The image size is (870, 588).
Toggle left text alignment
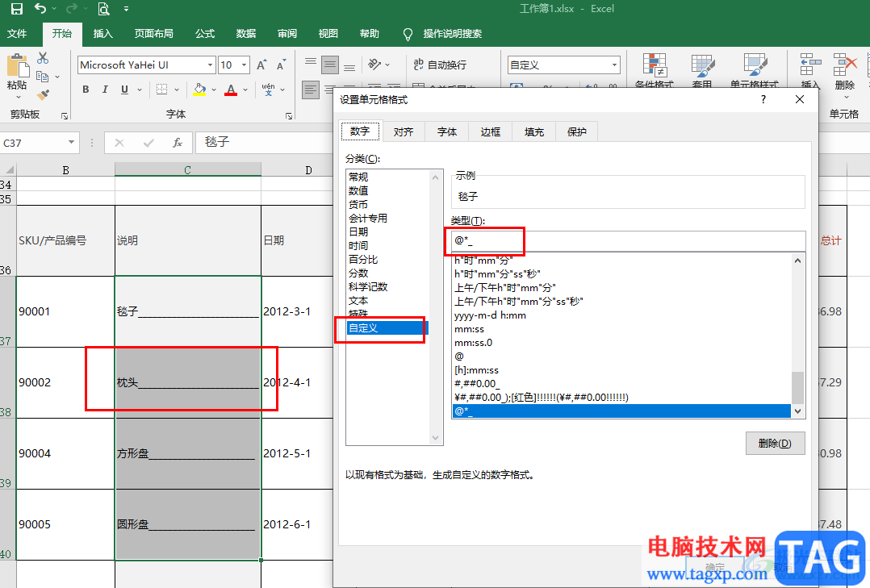(x=311, y=90)
